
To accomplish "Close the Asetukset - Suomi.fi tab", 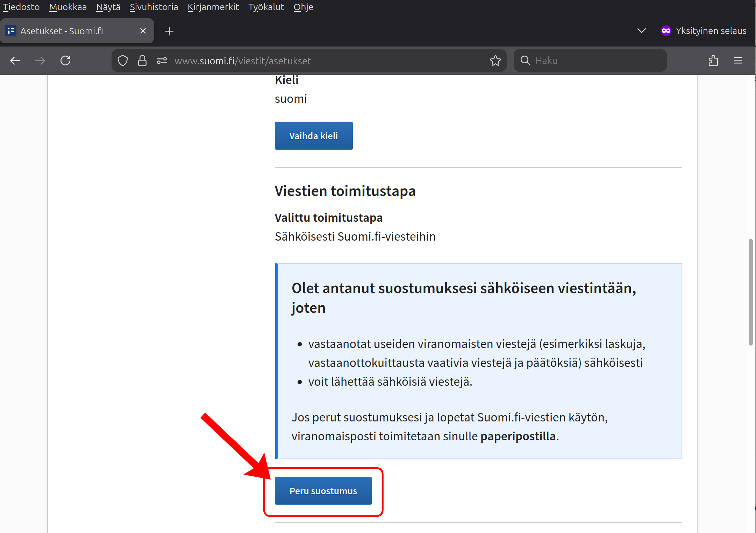I will tap(143, 31).
